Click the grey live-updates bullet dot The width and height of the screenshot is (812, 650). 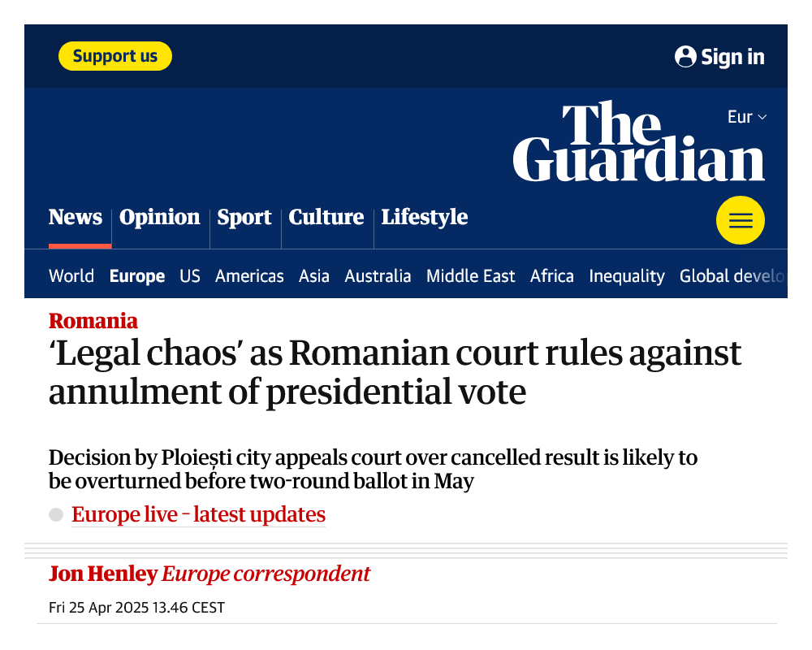pyautogui.click(x=56, y=514)
